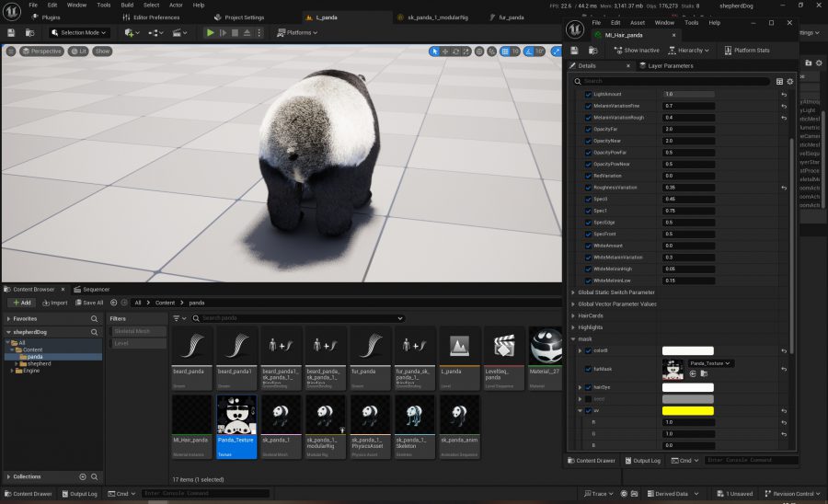
Task: Open the Panda_Texture asset dropdown
Action: pos(709,363)
